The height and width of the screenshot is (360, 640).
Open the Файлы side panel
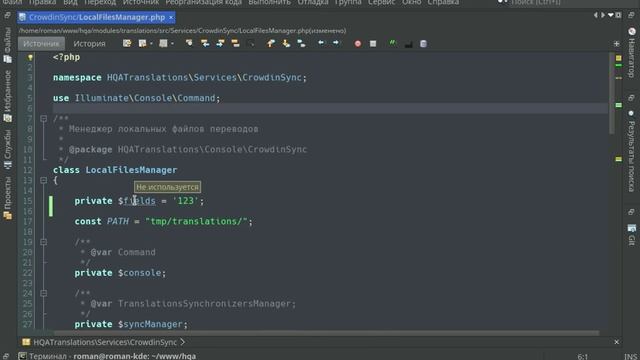[7, 46]
